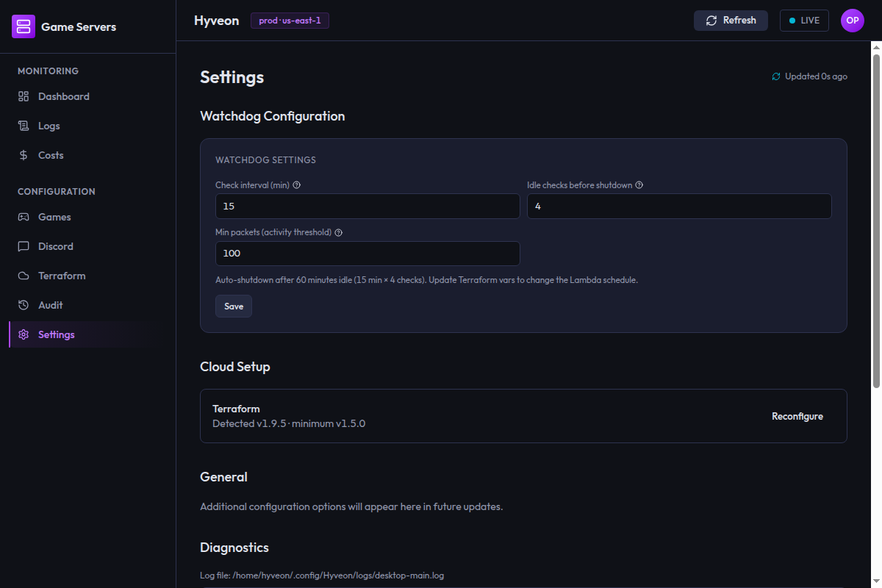Show help for Min packets threshold

(339, 232)
